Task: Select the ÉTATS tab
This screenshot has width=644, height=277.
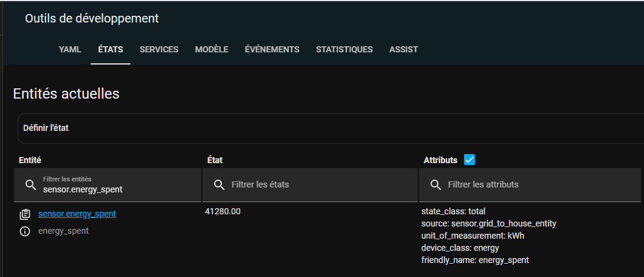Action: (x=111, y=50)
